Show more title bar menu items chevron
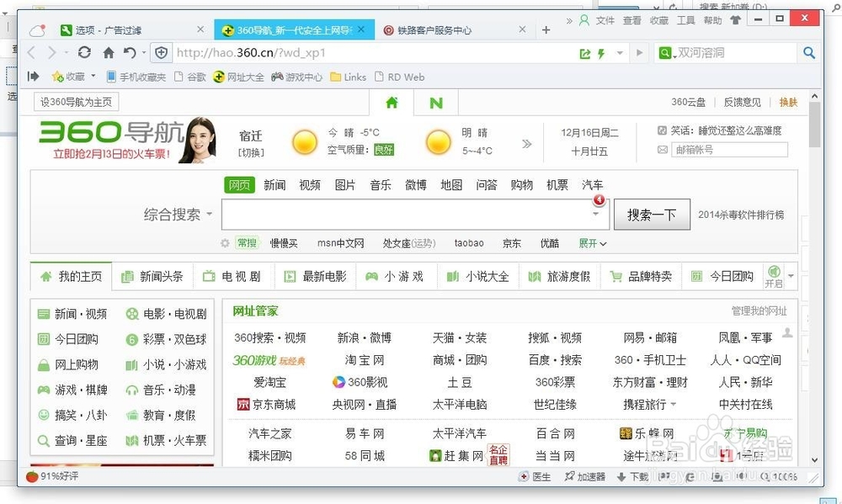 (x=569, y=20)
